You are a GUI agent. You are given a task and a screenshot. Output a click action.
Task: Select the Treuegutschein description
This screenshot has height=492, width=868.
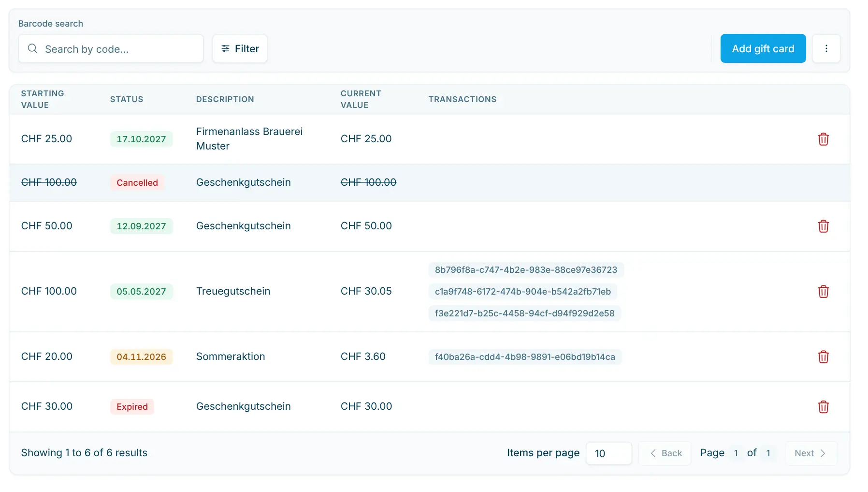point(233,291)
